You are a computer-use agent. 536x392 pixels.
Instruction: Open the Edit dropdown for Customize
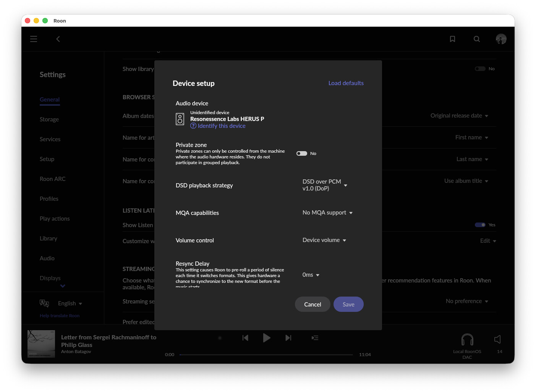(488, 241)
